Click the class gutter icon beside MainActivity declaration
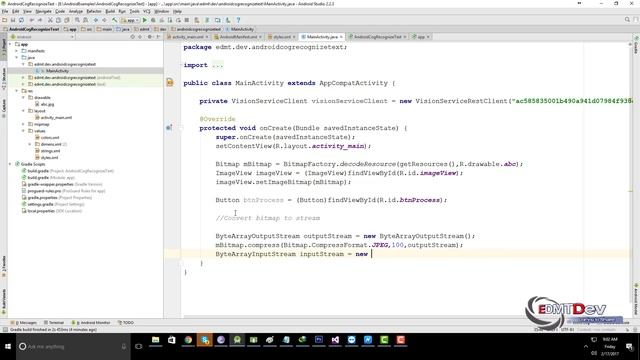The image size is (640, 360). point(170,83)
